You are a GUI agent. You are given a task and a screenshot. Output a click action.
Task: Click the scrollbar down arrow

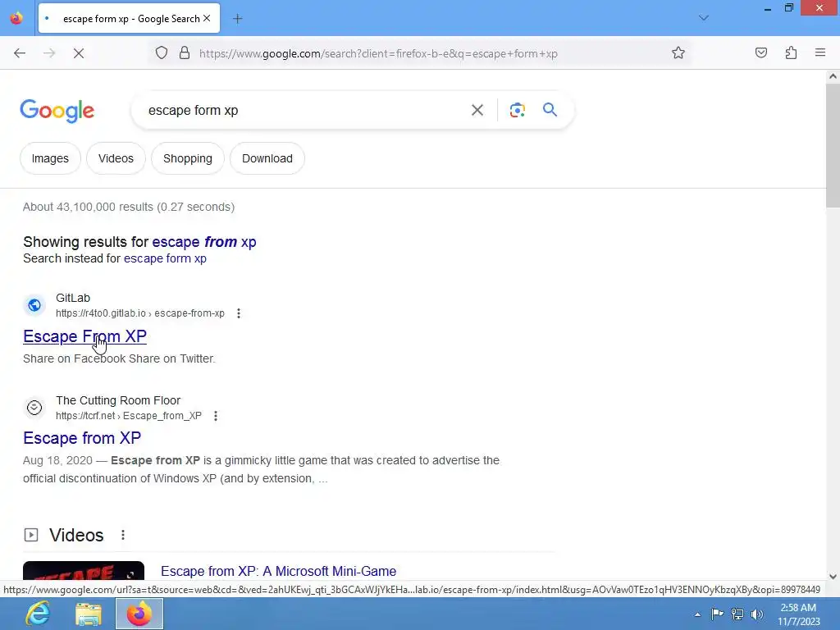pyautogui.click(x=833, y=577)
